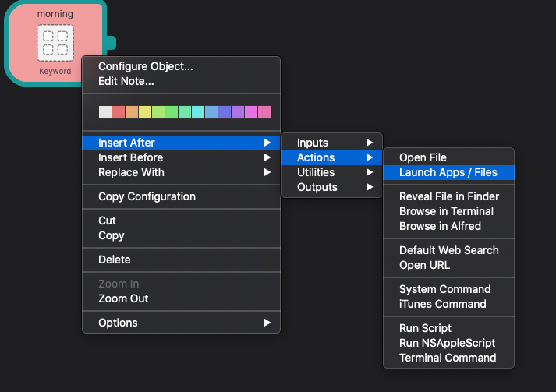Delete the object via the Delete entry

(115, 260)
